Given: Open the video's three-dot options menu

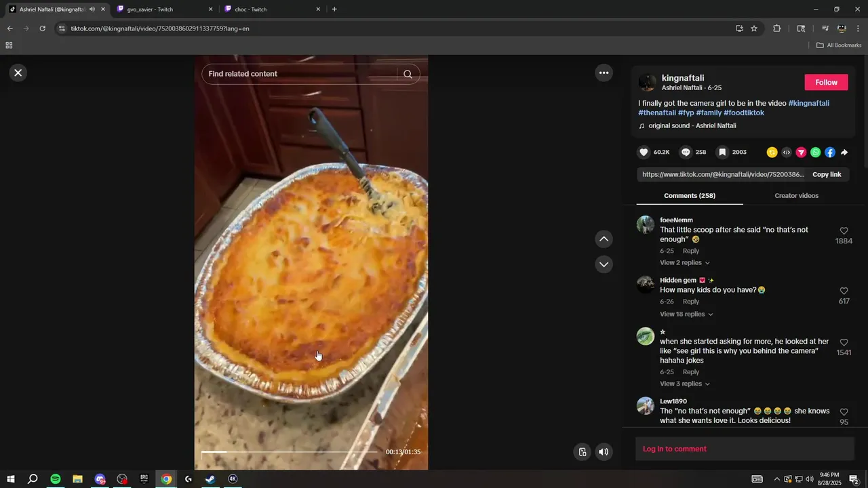Looking at the screenshot, I should pyautogui.click(x=604, y=73).
